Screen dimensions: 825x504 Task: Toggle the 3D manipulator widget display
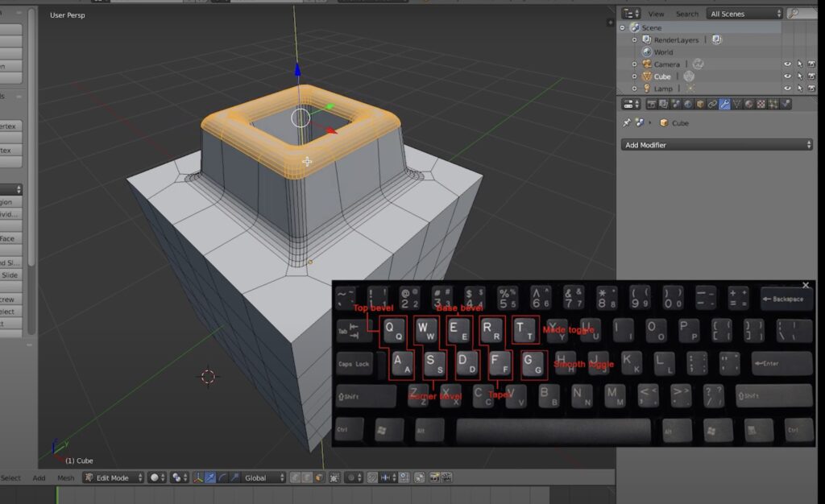click(198, 477)
